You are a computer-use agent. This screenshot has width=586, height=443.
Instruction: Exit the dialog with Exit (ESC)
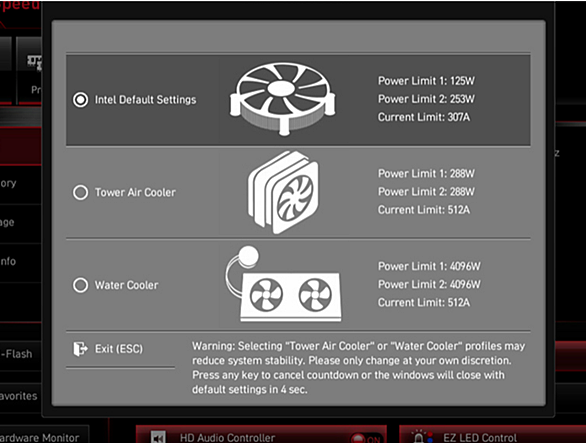[120, 350]
